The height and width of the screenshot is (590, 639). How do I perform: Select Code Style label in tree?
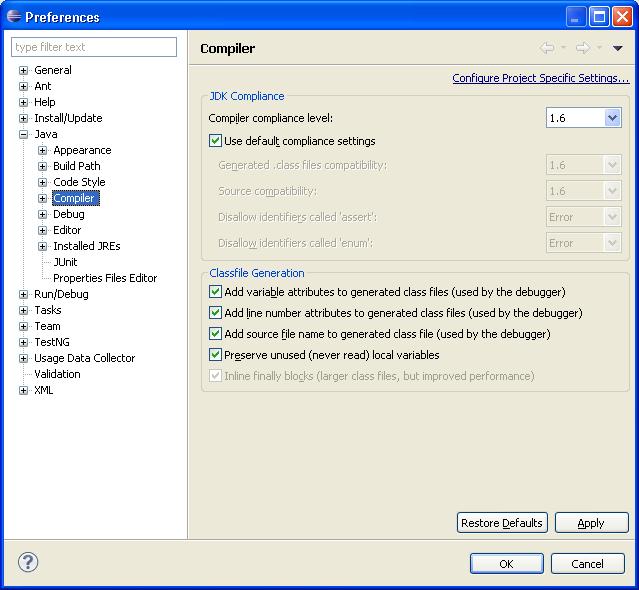[x=79, y=182]
